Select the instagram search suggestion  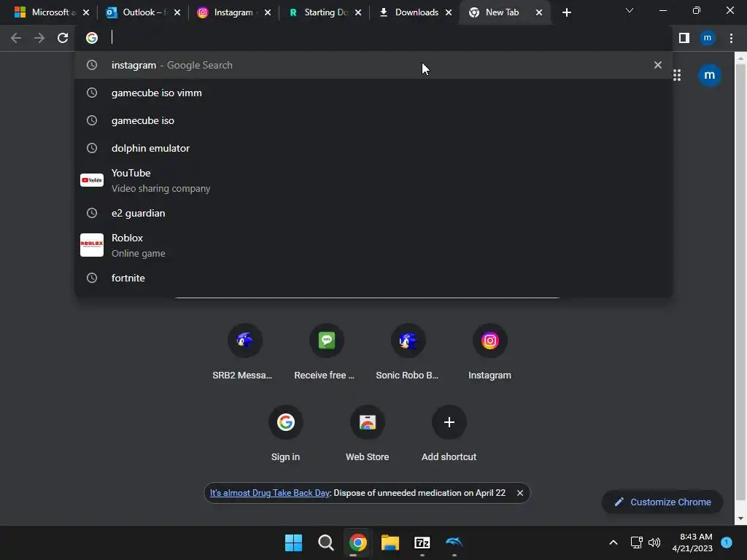(373, 65)
